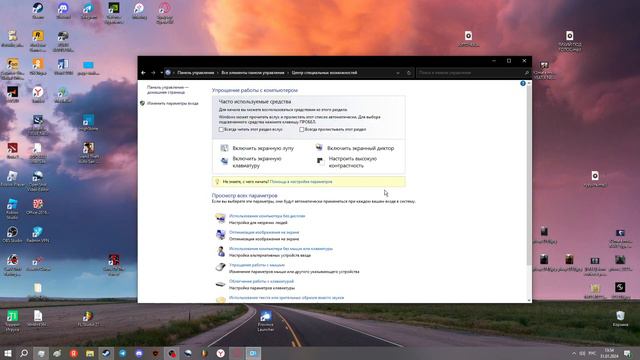Open the address bar history dropdown

pos(398,73)
